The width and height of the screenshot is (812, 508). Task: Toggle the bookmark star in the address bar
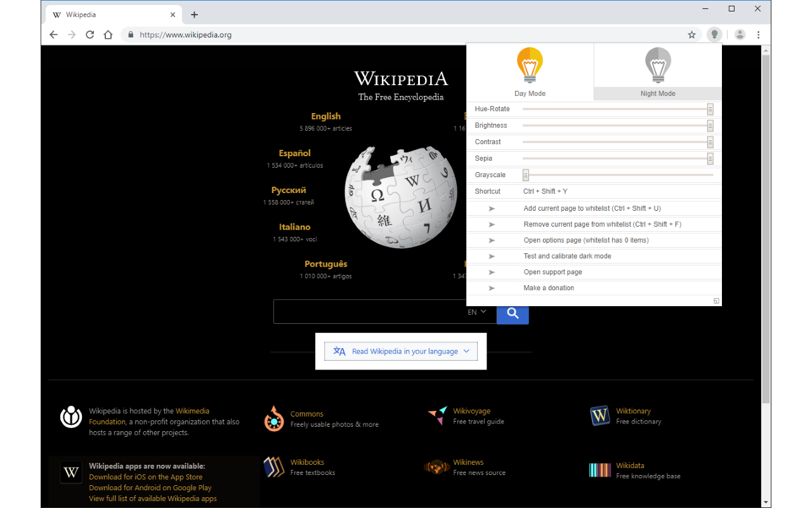tap(691, 35)
